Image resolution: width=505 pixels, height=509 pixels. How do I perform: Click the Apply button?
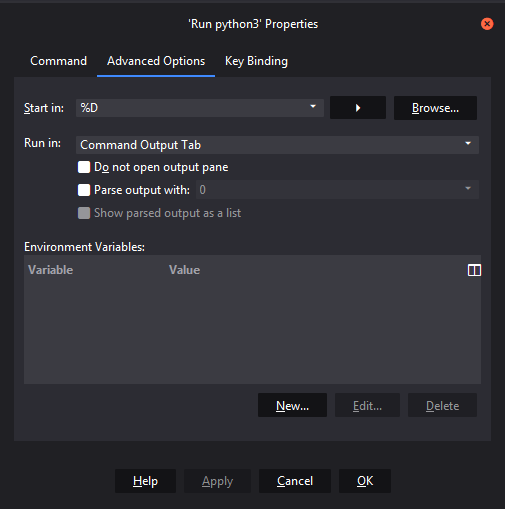pos(217,481)
